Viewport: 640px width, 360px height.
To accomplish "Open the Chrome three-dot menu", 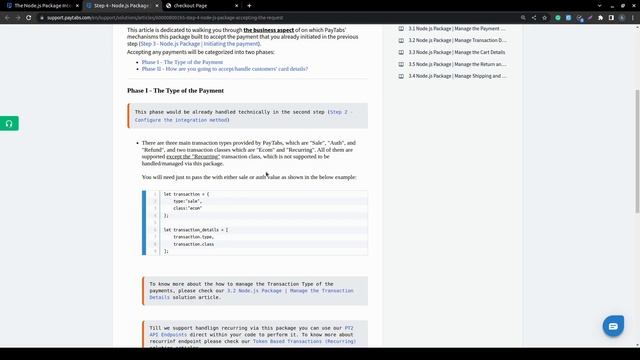I will click(x=633, y=18).
